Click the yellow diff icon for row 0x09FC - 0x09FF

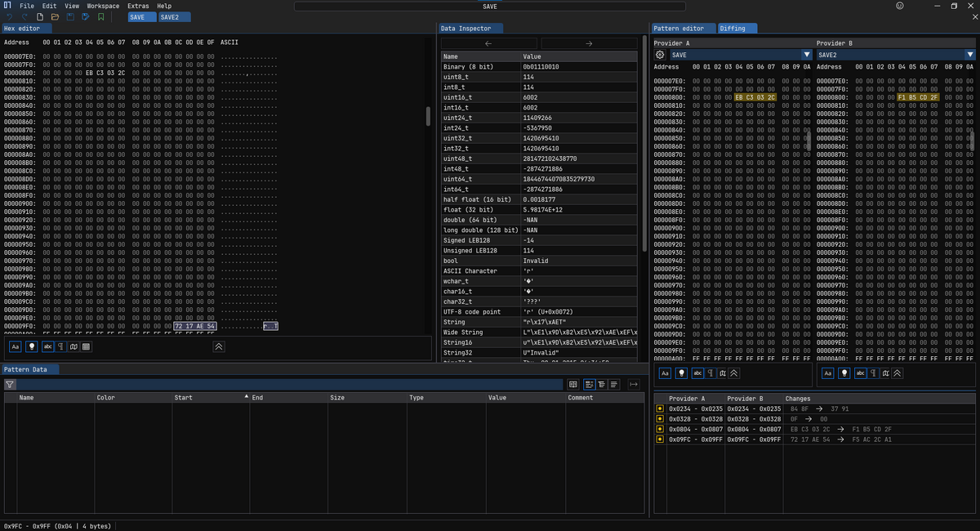tap(660, 439)
